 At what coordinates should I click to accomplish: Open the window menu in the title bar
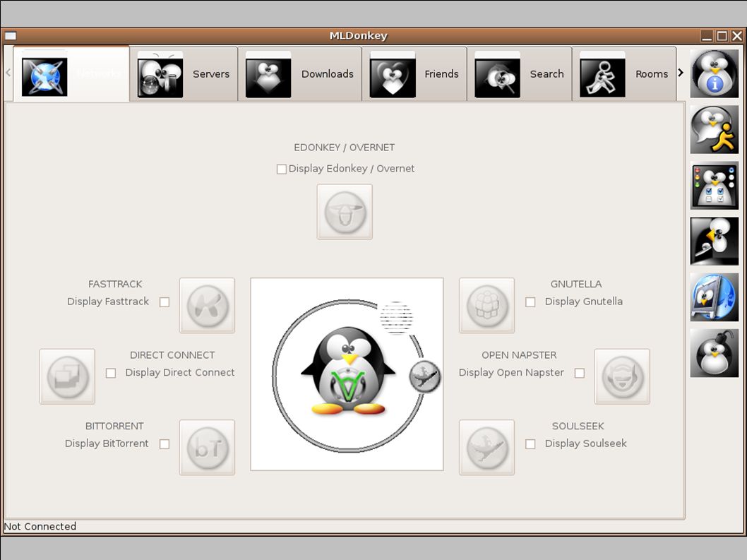pos(11,36)
